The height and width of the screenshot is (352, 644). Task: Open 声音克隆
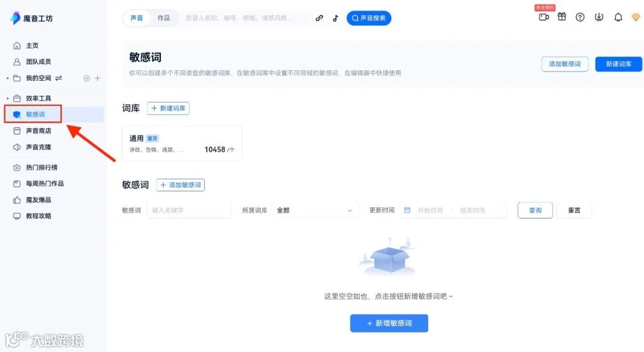32,147
